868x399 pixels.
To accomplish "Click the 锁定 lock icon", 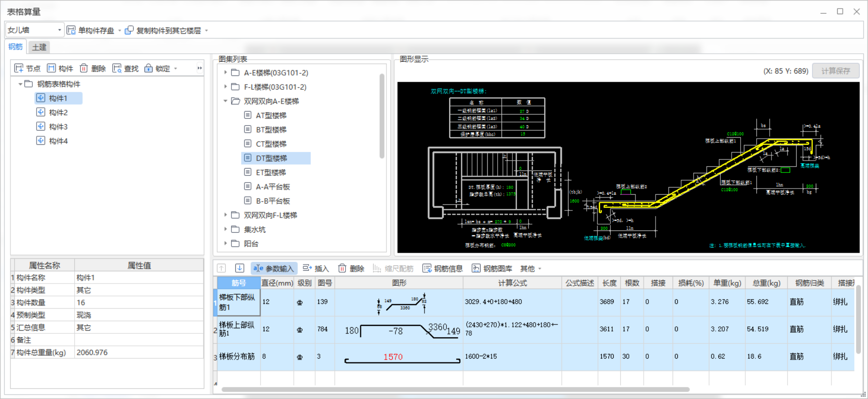I will pyautogui.click(x=149, y=68).
